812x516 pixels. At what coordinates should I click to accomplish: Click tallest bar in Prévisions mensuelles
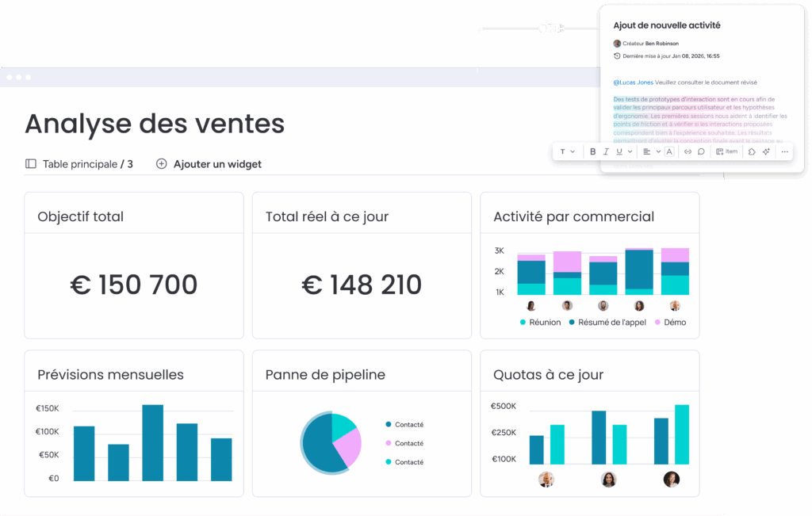pos(153,442)
